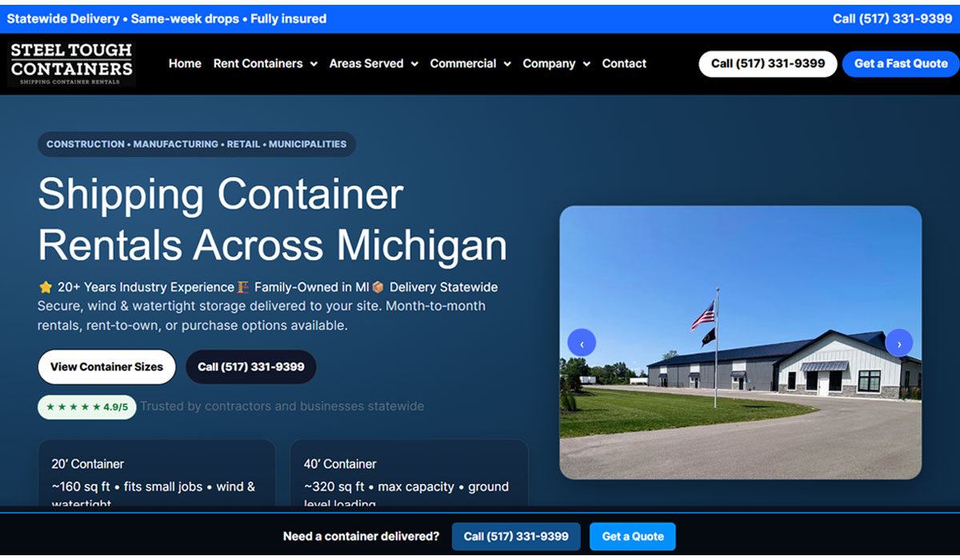This screenshot has height=560, width=960.
Task: Click the Need a container delivered? text
Action: pos(361,536)
